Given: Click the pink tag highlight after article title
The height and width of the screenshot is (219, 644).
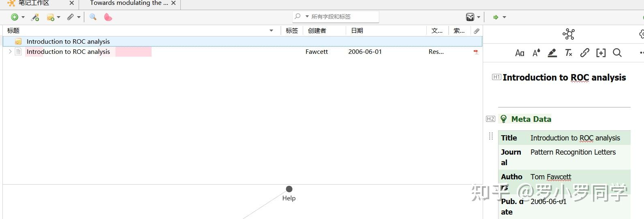Looking at the screenshot, I should point(133,51).
